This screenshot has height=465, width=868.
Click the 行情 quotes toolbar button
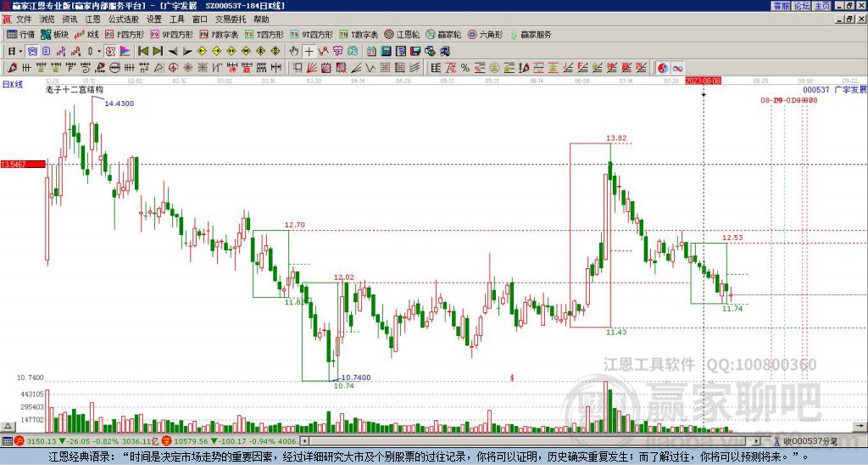(x=20, y=34)
